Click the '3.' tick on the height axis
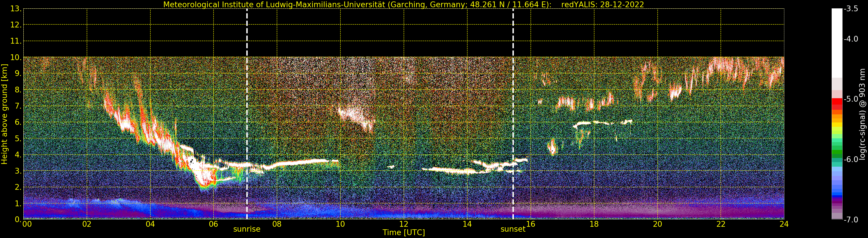This screenshot has height=238, width=868. [x=18, y=171]
